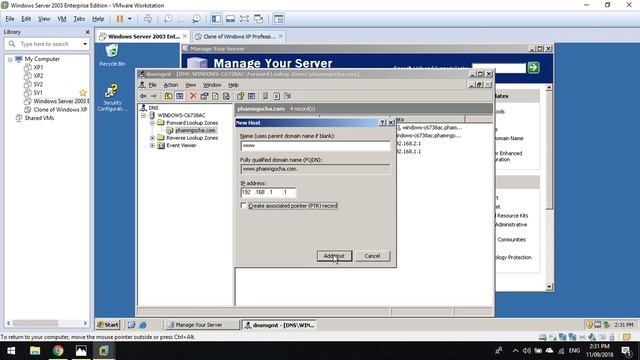
Task: Open dnsmgmt Action menu
Action: tap(171, 85)
